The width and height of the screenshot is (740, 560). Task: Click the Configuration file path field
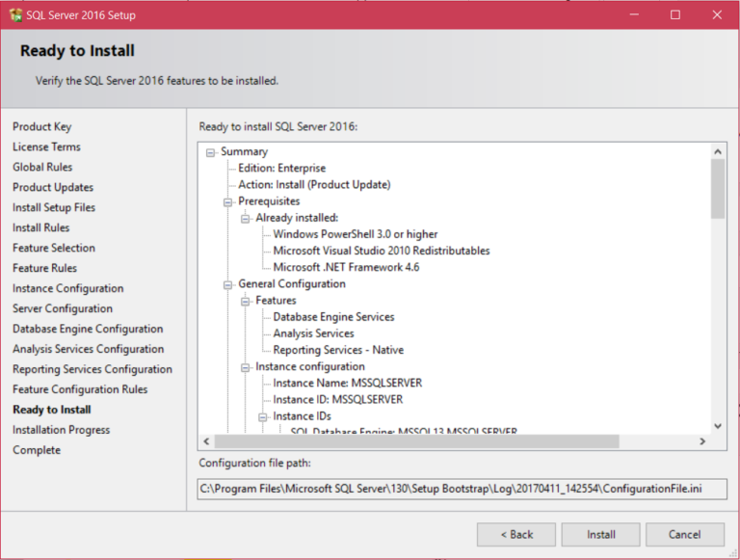coord(462,489)
